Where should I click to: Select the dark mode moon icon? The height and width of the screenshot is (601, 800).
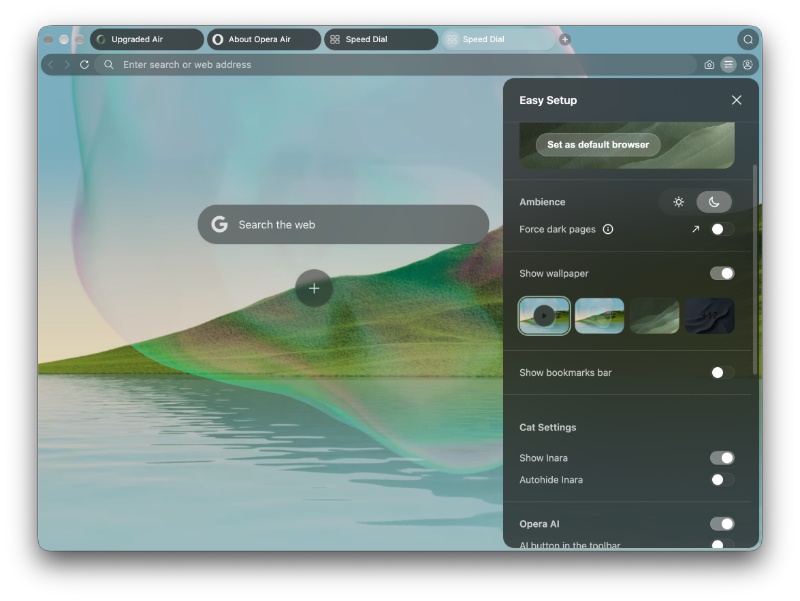[714, 202]
